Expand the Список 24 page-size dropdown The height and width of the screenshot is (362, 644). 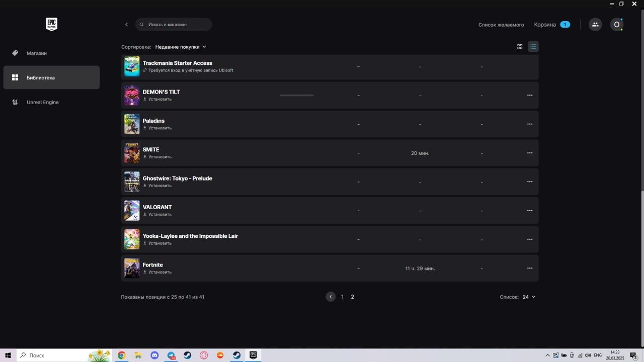coord(529,297)
